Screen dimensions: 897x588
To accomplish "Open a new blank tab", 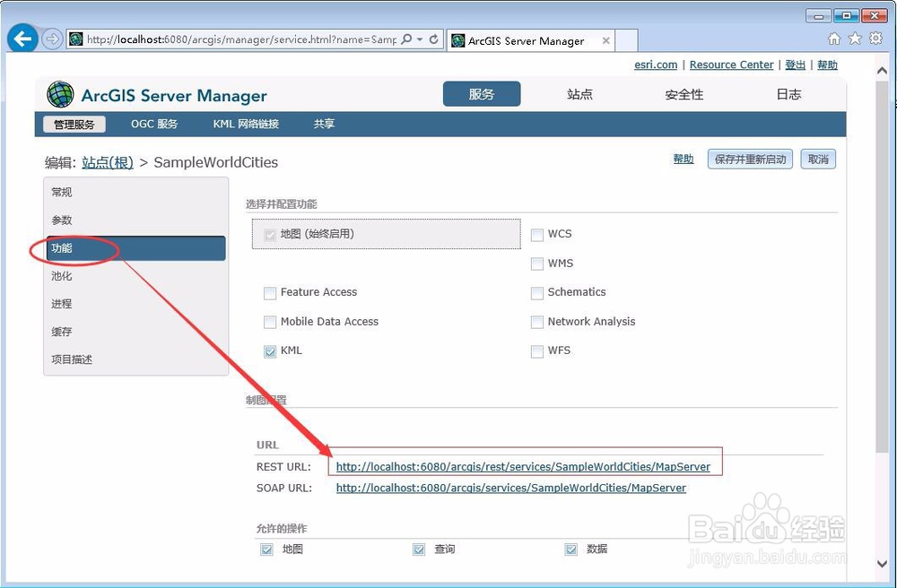I will coord(626,40).
